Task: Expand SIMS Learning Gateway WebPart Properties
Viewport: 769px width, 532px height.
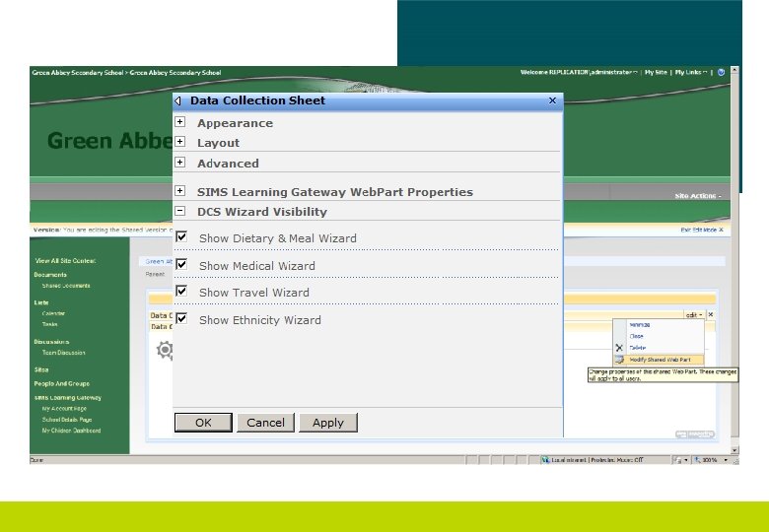Action: tap(180, 190)
